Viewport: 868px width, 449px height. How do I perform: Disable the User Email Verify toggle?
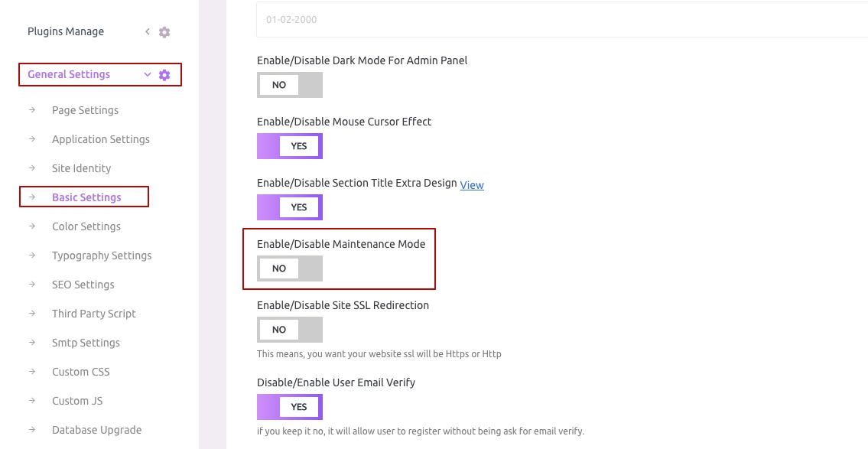290,407
